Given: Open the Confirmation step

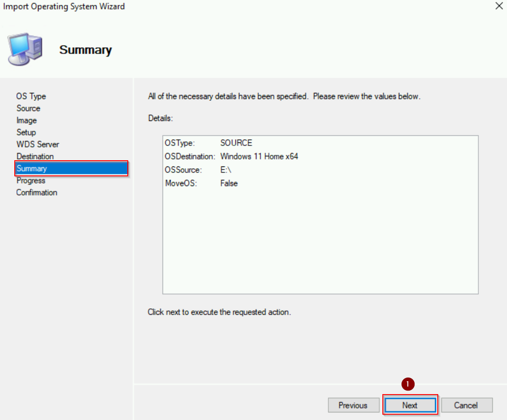Looking at the screenshot, I should pos(37,193).
